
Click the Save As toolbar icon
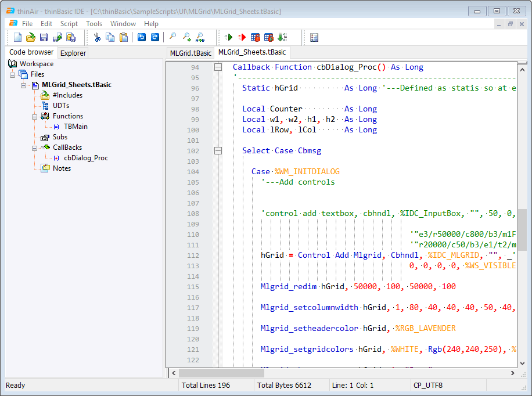pos(57,37)
